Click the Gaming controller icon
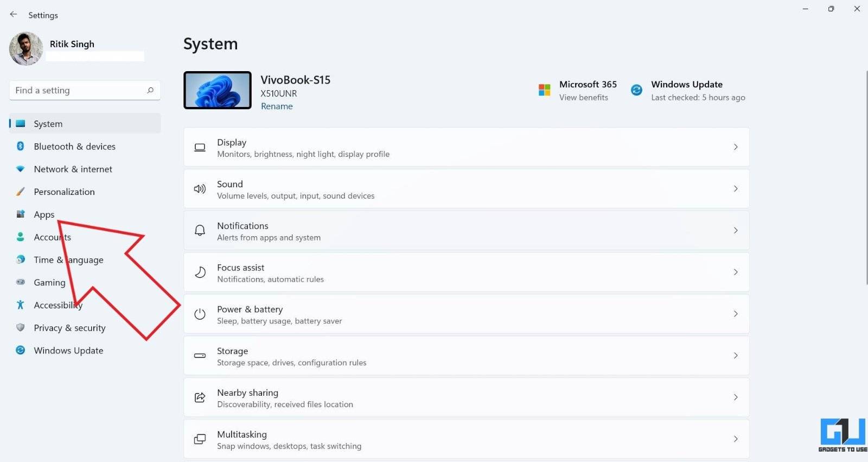Image resolution: width=868 pixels, height=462 pixels. (21, 282)
